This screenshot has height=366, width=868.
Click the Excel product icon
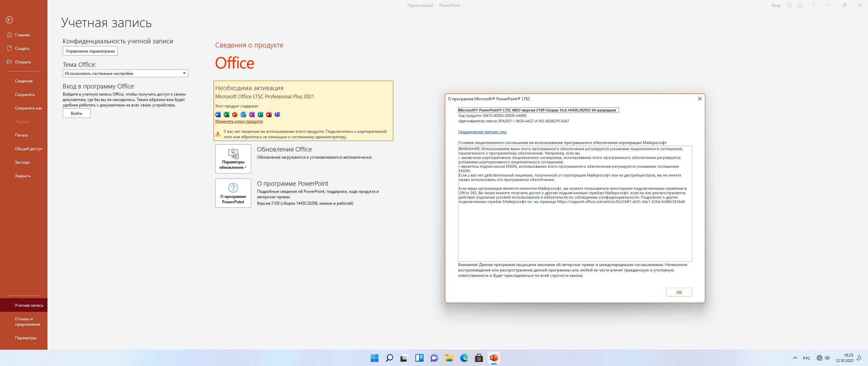(226, 115)
